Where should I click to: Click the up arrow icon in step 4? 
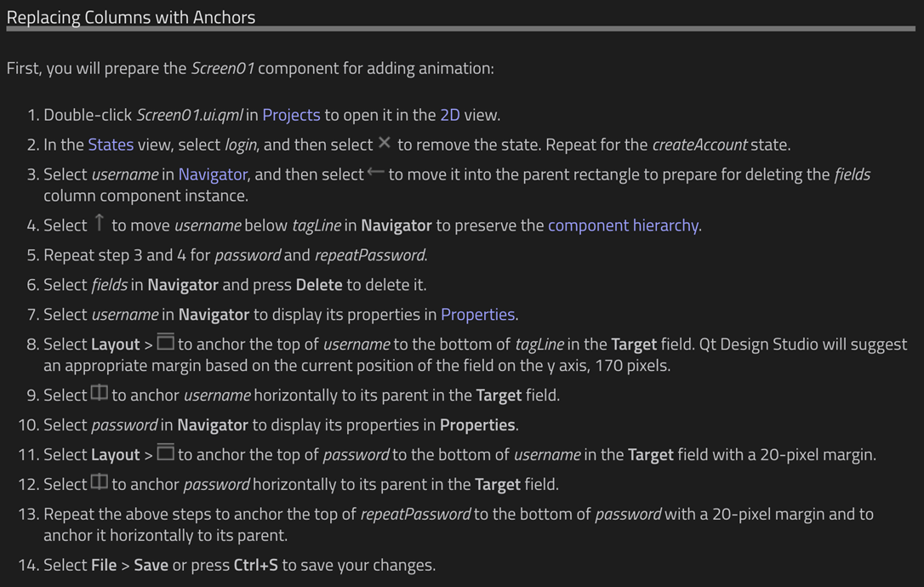click(99, 223)
